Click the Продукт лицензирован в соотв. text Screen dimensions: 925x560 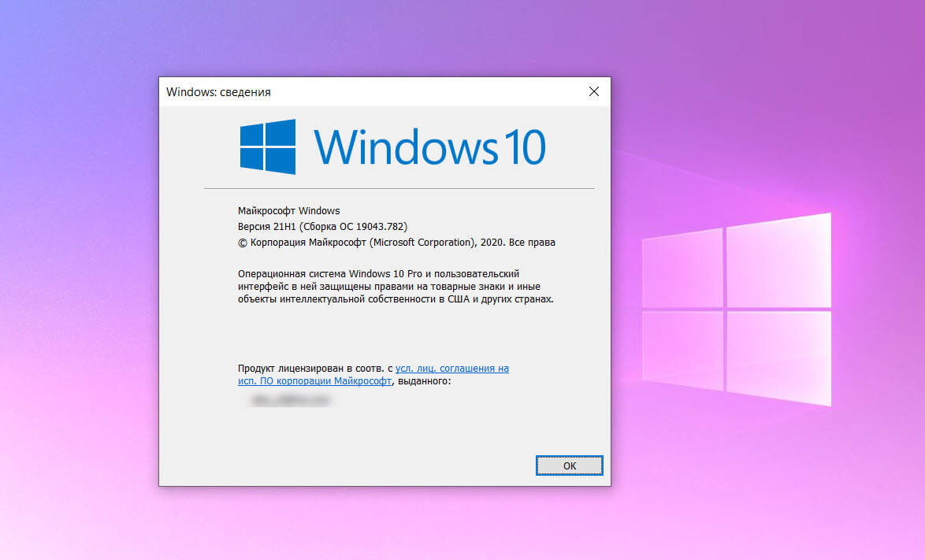coord(315,369)
